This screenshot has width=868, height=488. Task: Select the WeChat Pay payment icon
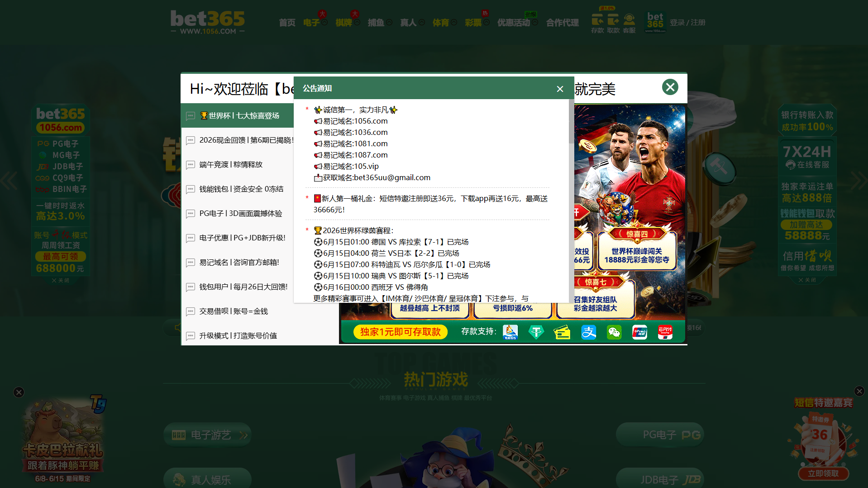click(x=614, y=332)
